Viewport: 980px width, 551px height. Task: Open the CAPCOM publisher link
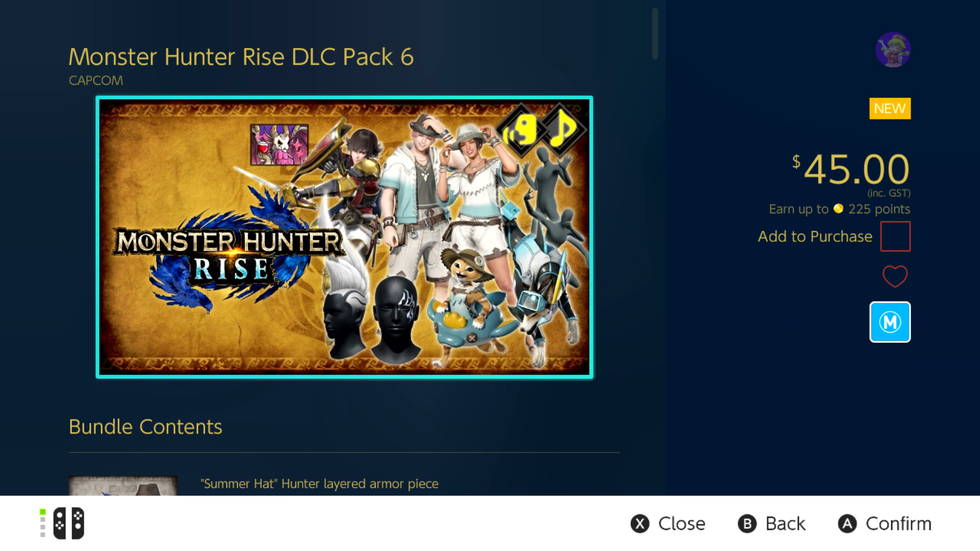96,81
